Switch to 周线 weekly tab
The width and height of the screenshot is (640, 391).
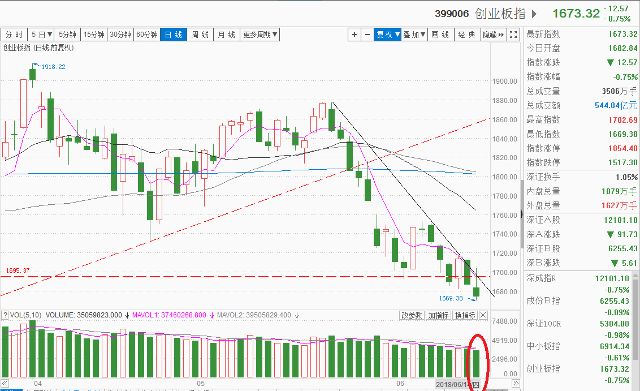pyautogui.click(x=200, y=35)
